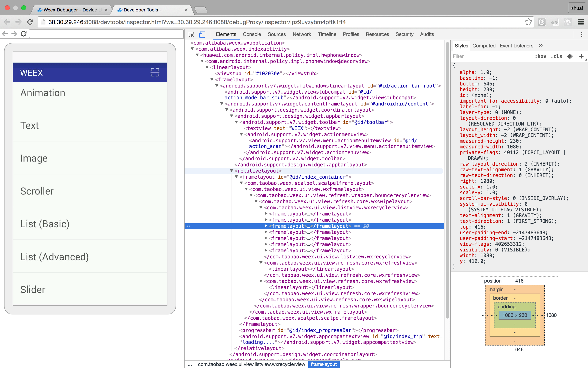Select the textview text="WEEX" row
Image resolution: width=588 pixels, height=368 pixels.
(x=293, y=128)
